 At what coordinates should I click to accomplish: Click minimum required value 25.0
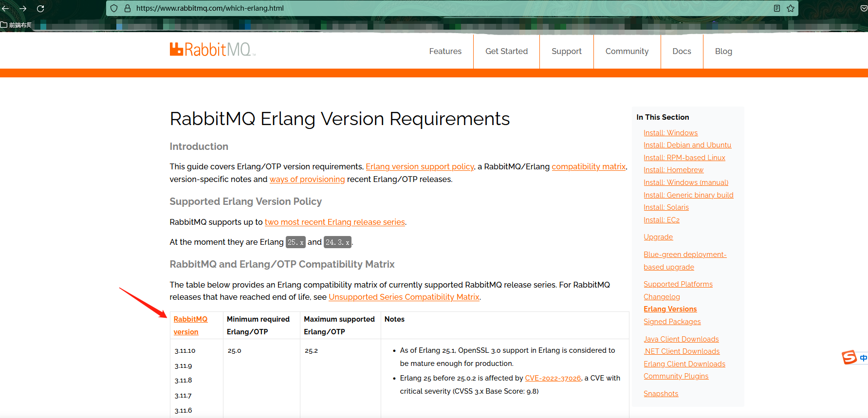pyautogui.click(x=234, y=350)
